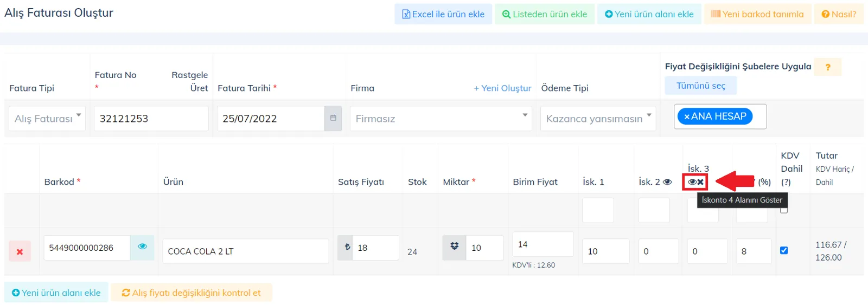Screen dimensions: 868x305
Task: Open the Nasıl? help button
Action: pyautogui.click(x=839, y=14)
